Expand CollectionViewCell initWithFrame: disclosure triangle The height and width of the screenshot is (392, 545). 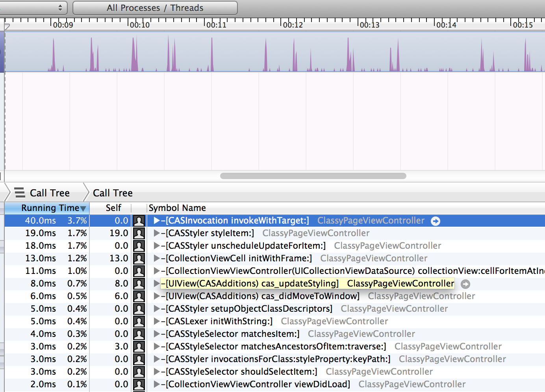(157, 258)
